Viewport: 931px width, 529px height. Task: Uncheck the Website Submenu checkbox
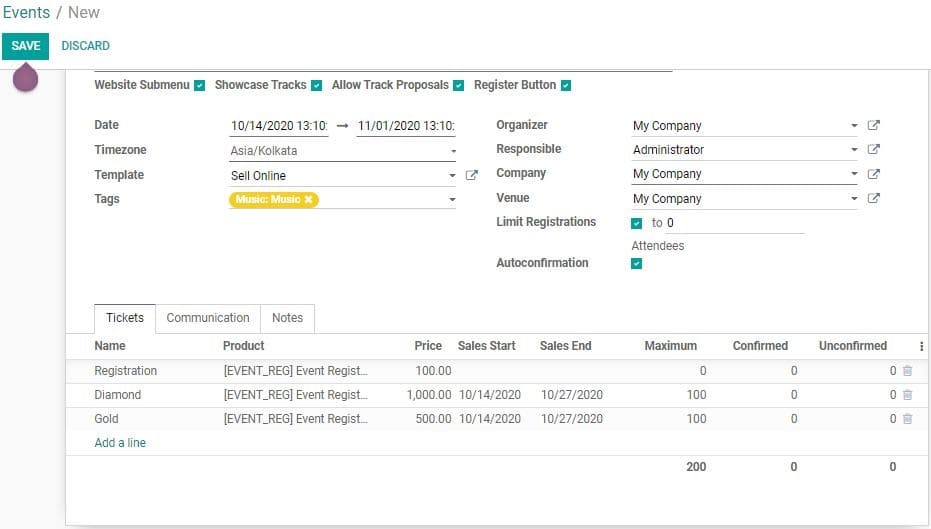(200, 86)
